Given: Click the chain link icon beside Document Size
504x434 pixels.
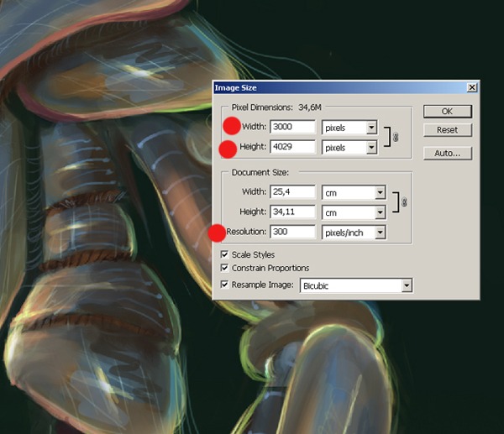Looking at the screenshot, I should 404,202.
